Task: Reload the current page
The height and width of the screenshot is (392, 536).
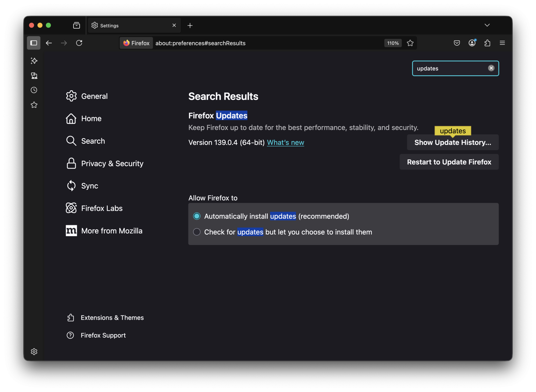Action: pos(79,43)
